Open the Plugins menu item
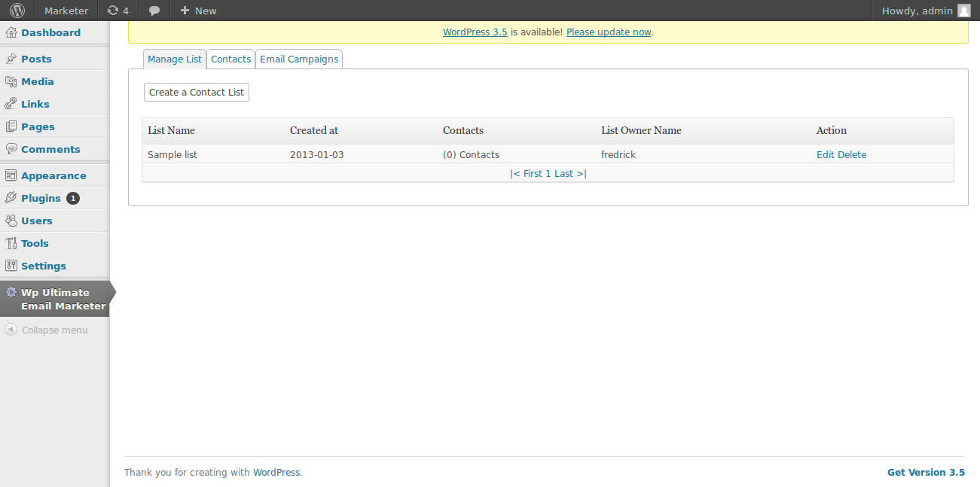Screen dimensions: 980x487 coord(41,198)
